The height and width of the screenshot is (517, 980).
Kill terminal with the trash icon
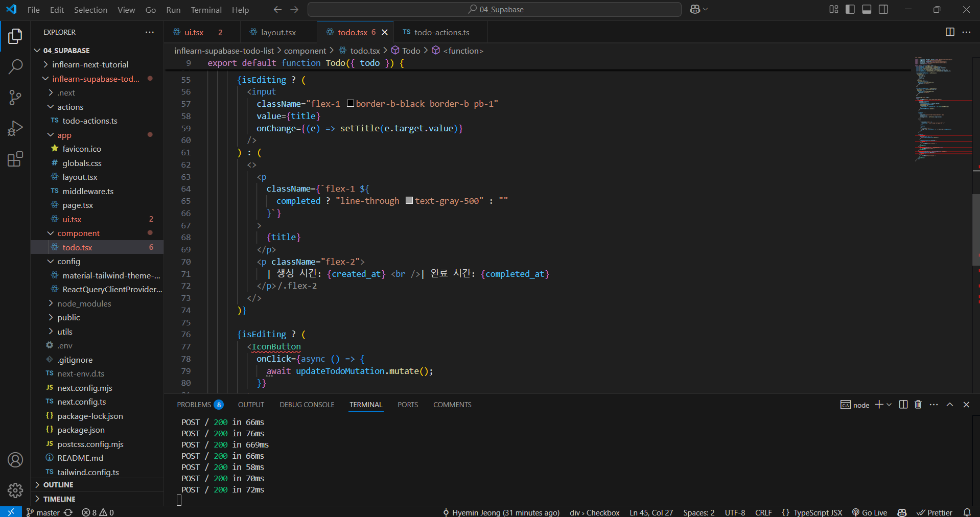pos(918,404)
